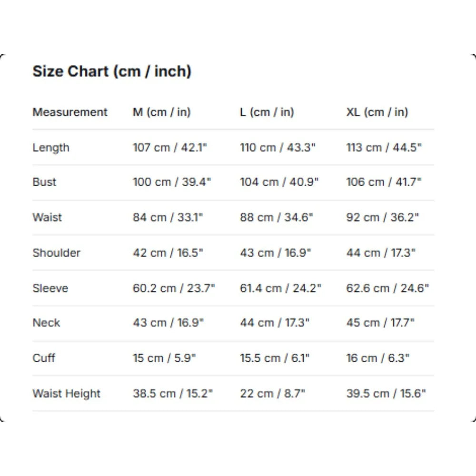Click the Sleeve row label
This screenshot has width=476, height=476.
[x=50, y=288]
